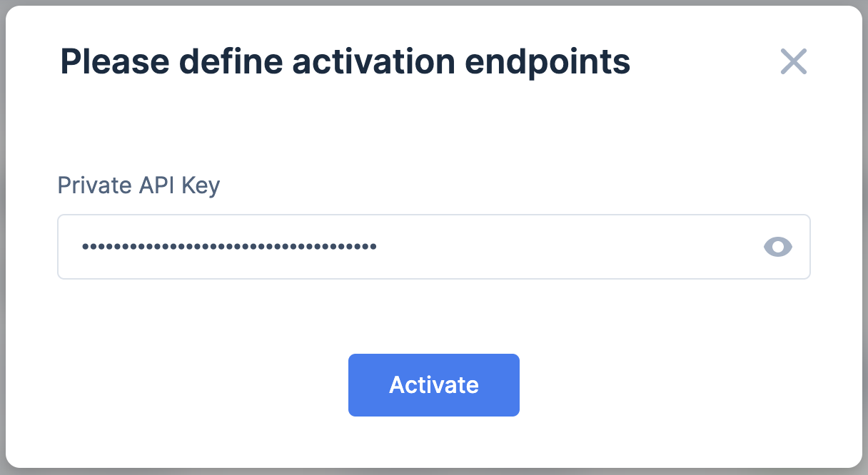Dismiss the dialog using the X icon

point(793,62)
